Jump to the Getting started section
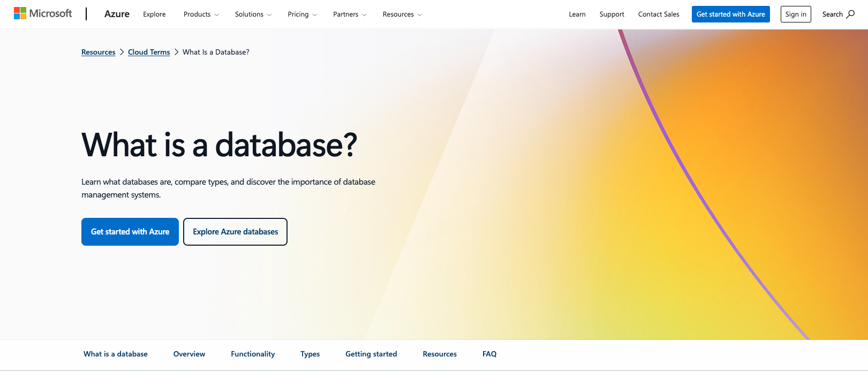 (x=371, y=354)
